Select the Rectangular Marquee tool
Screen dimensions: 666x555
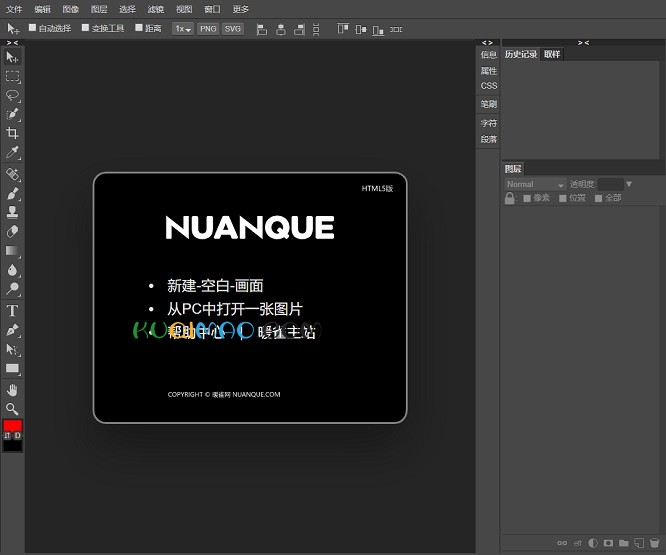12,76
